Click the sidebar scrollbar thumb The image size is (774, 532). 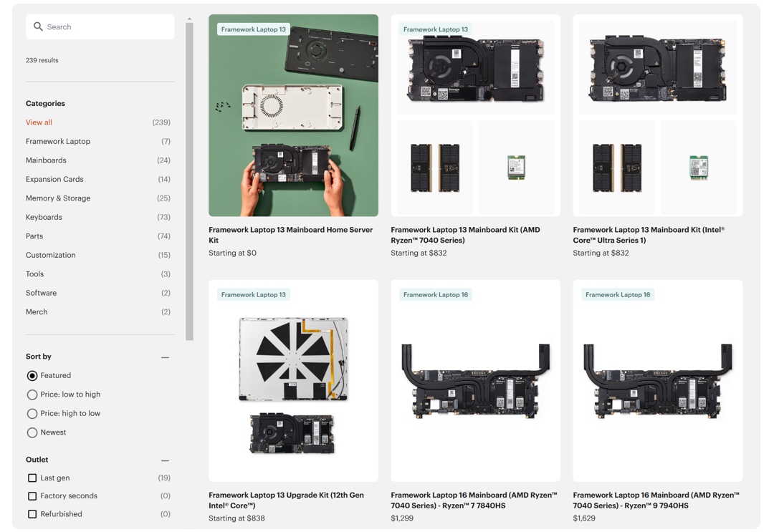click(x=189, y=181)
